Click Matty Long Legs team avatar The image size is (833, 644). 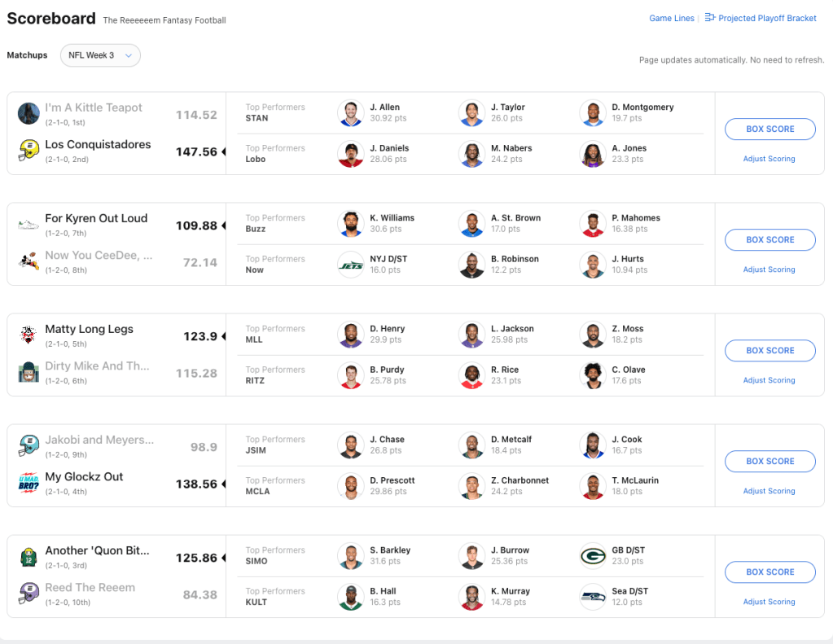pos(29,335)
